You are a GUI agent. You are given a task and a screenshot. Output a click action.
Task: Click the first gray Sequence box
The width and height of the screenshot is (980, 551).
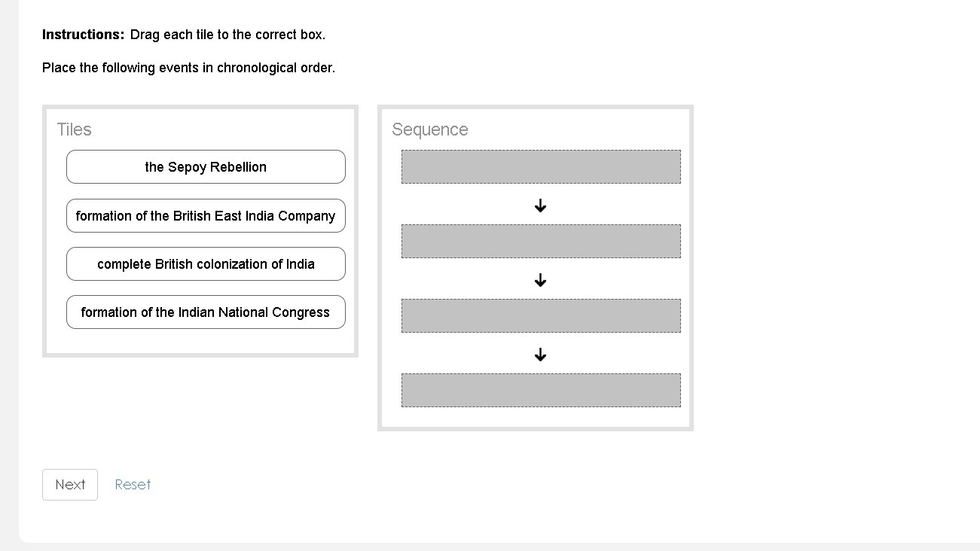click(x=540, y=166)
